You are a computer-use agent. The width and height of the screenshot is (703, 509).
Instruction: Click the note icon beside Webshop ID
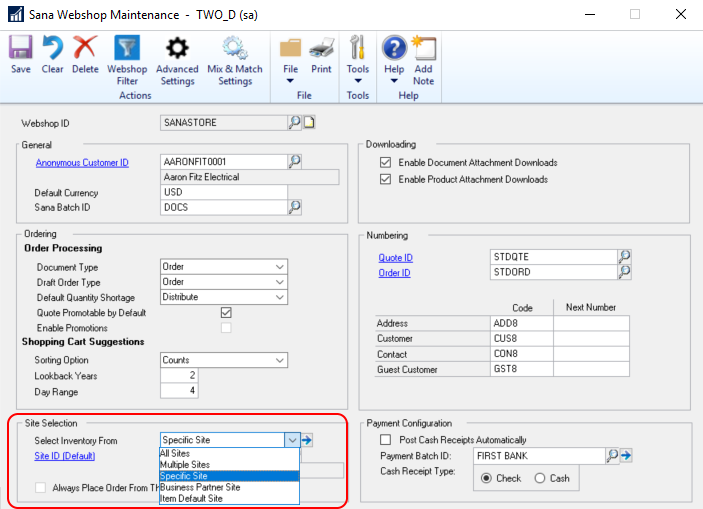pos(309,122)
